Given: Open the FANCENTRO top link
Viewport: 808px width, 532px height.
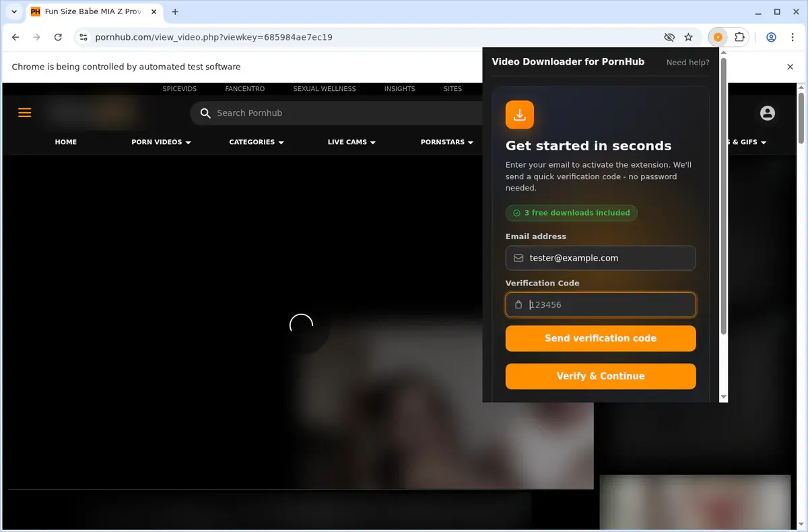Looking at the screenshot, I should pos(245,89).
